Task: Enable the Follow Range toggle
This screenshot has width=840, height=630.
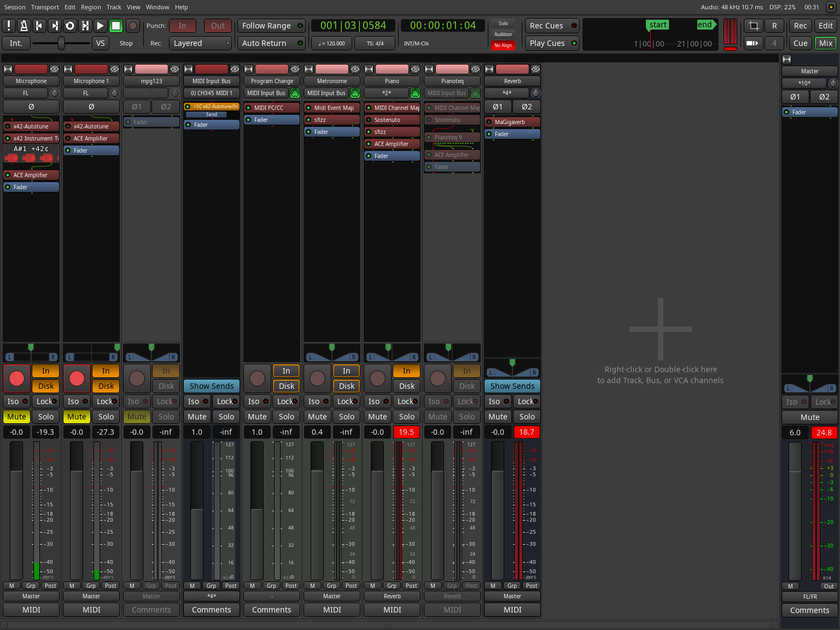Action: point(272,26)
